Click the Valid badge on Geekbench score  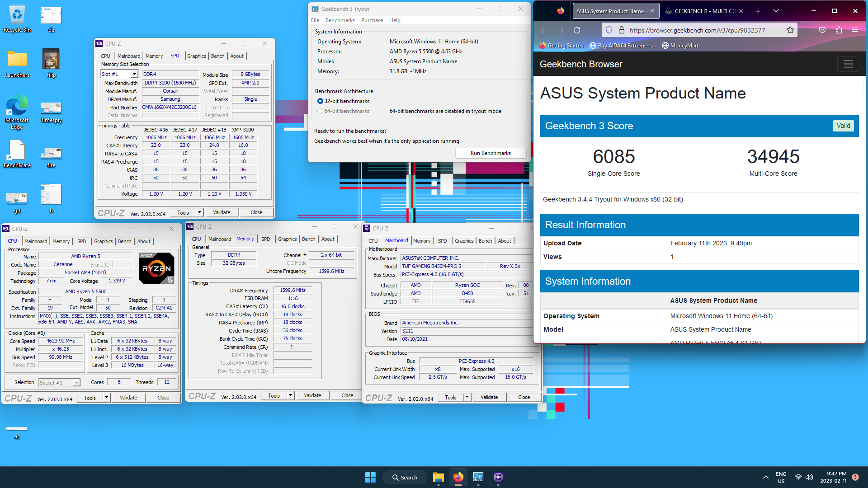[x=843, y=126]
